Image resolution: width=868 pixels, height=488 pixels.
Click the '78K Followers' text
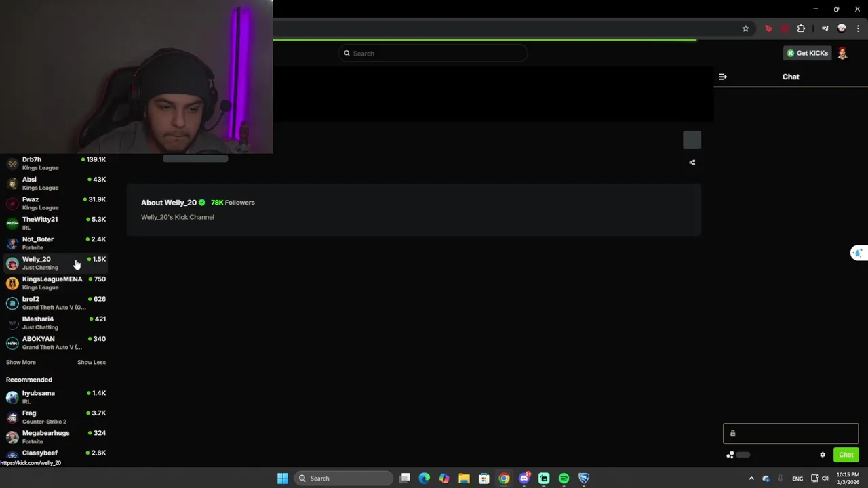pyautogui.click(x=233, y=203)
